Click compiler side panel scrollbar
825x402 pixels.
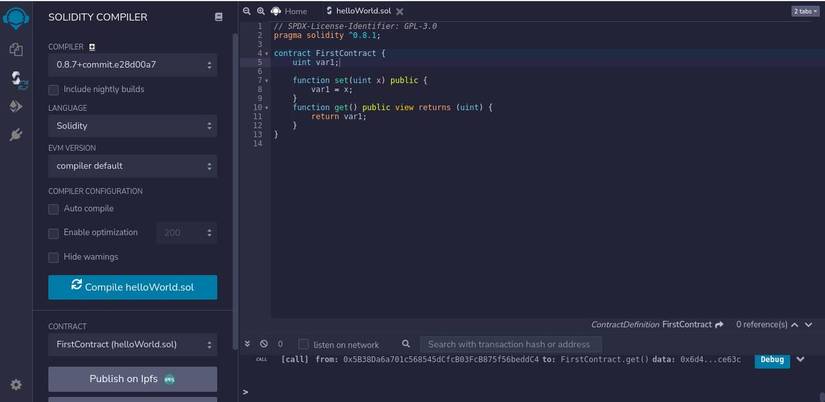(x=235, y=192)
